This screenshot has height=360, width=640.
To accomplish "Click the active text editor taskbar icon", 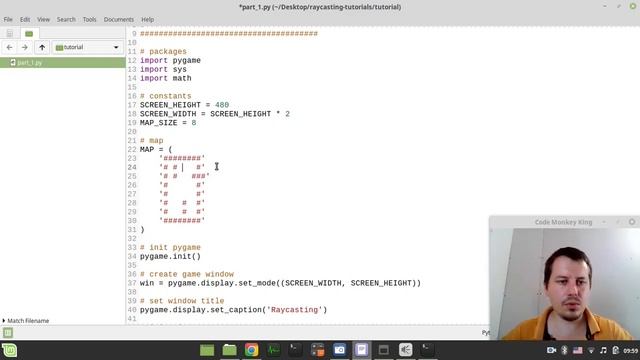I will coord(362,350).
